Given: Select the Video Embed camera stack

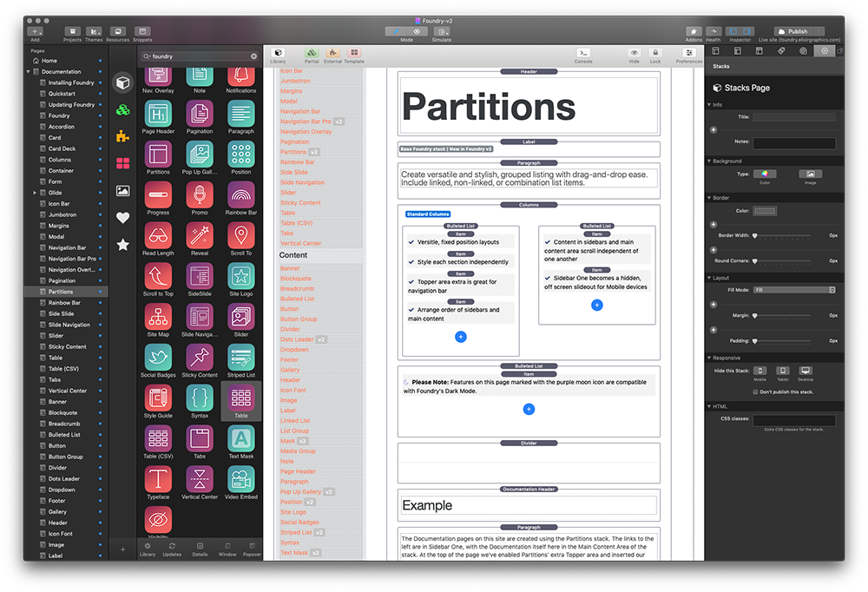Looking at the screenshot, I should [240, 479].
